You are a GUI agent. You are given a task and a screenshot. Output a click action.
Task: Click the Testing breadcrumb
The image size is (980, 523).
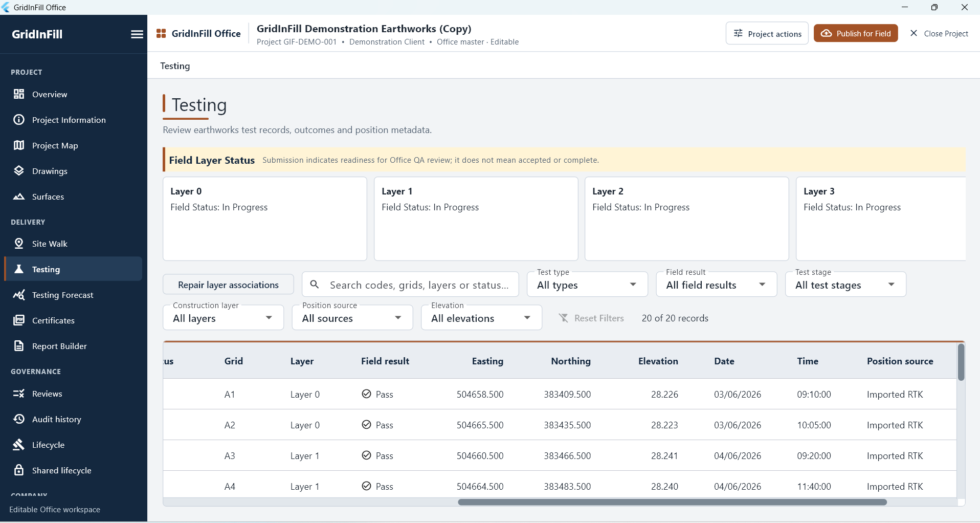point(175,66)
